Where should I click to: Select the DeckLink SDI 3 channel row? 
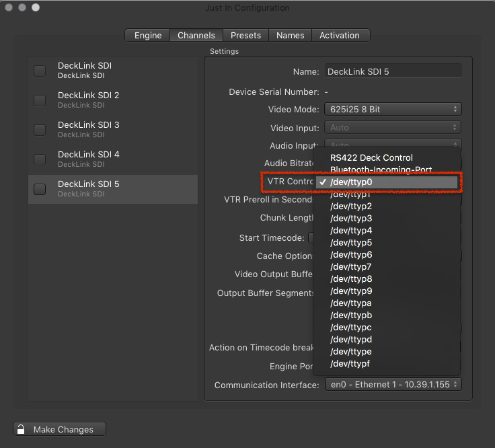coord(113,130)
